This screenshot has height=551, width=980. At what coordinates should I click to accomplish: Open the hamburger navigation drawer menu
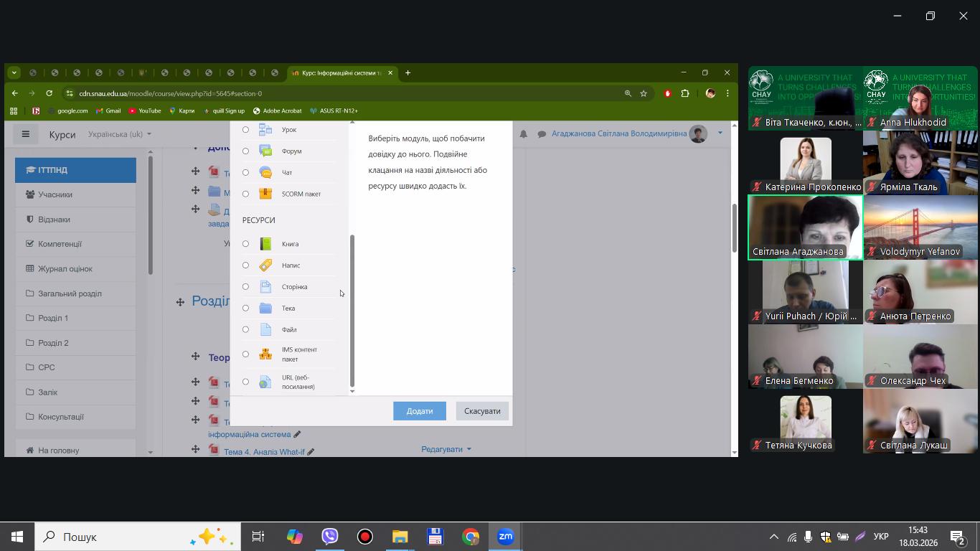point(25,134)
